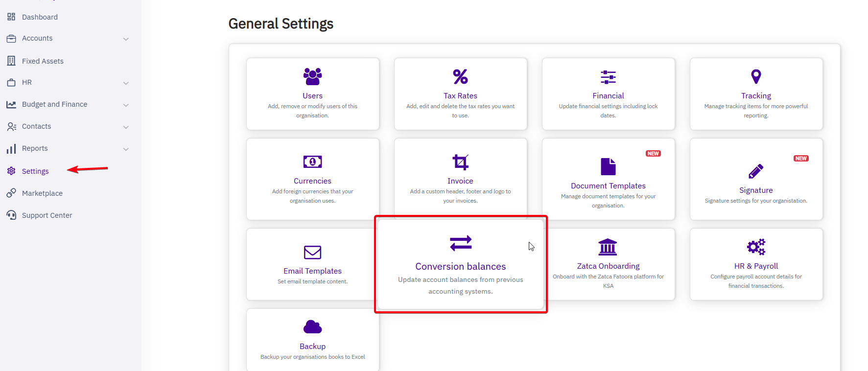Click the Currencies banknote icon
The width and height of the screenshot is (868, 371).
[x=312, y=162]
